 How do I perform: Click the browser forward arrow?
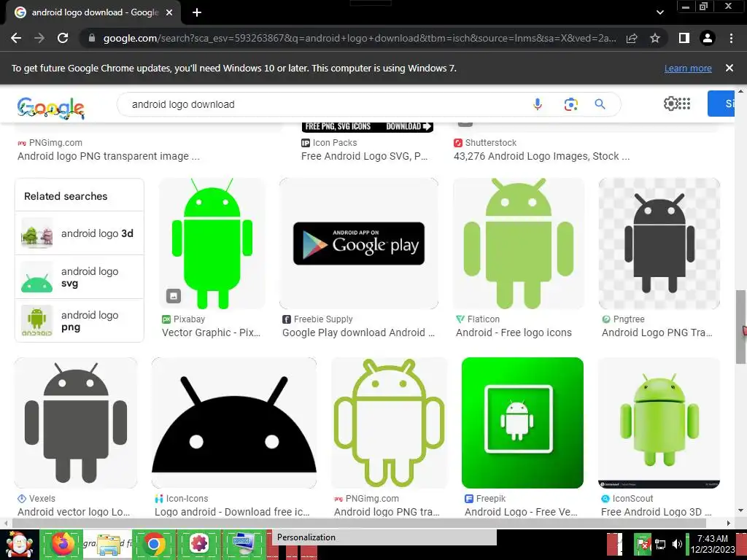pos(39,38)
